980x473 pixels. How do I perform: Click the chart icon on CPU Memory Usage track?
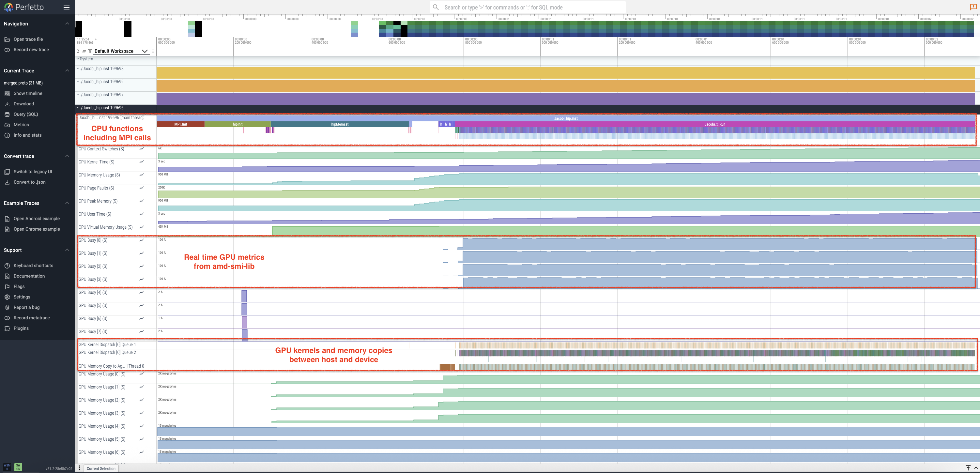pyautogui.click(x=142, y=175)
